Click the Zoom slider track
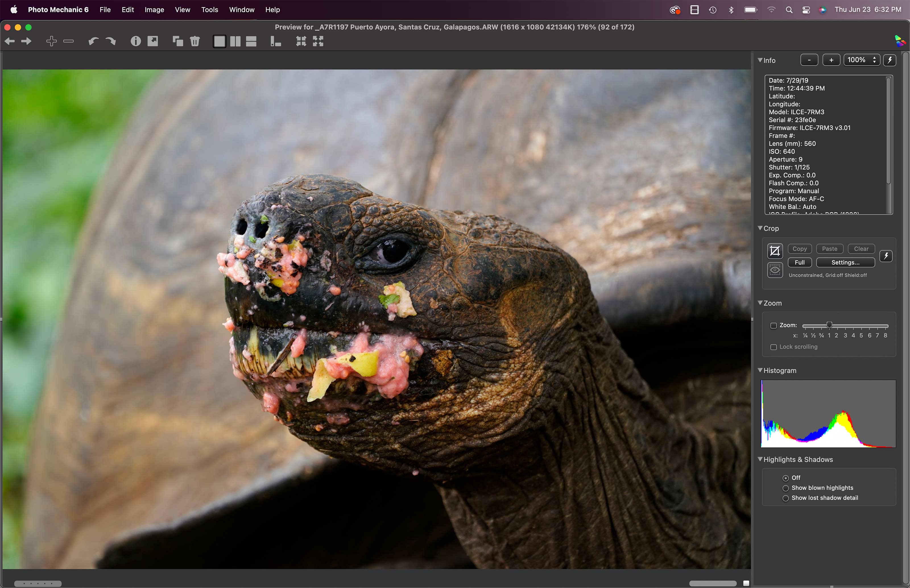This screenshot has height=588, width=910. coord(845,326)
